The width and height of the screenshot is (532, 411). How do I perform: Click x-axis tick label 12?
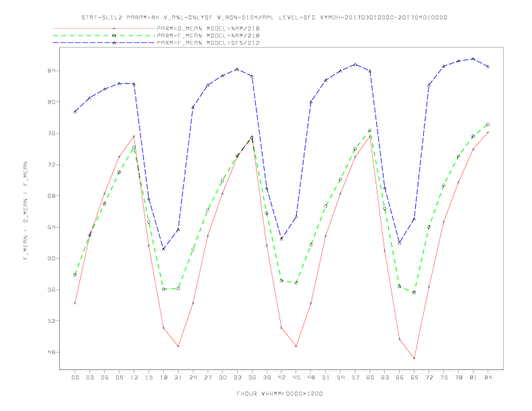point(134,377)
